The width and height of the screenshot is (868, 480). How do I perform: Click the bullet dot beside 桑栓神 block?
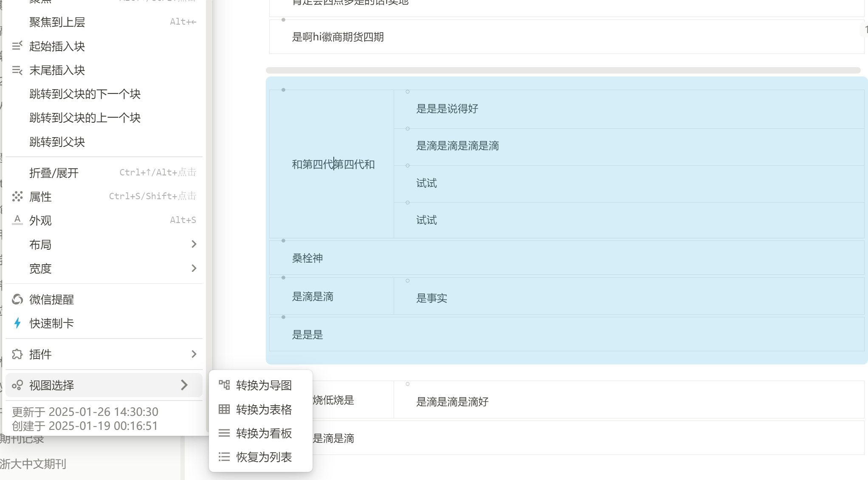[x=283, y=241]
